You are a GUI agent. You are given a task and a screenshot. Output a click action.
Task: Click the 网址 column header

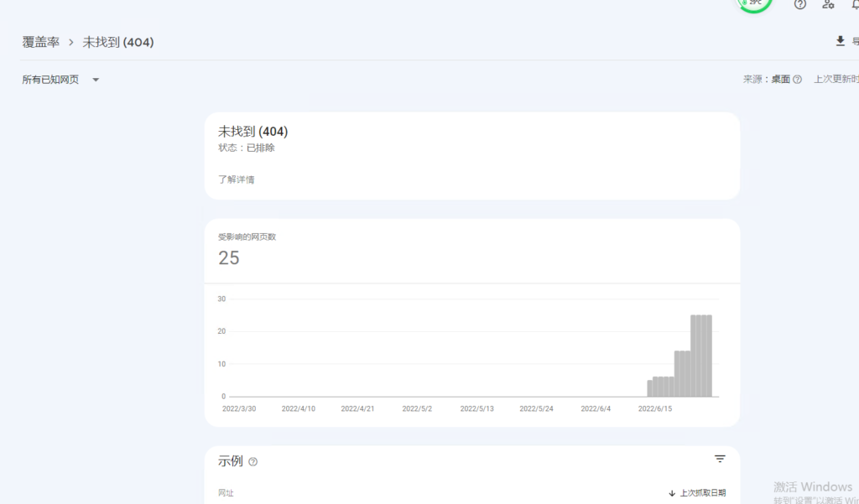(226, 493)
